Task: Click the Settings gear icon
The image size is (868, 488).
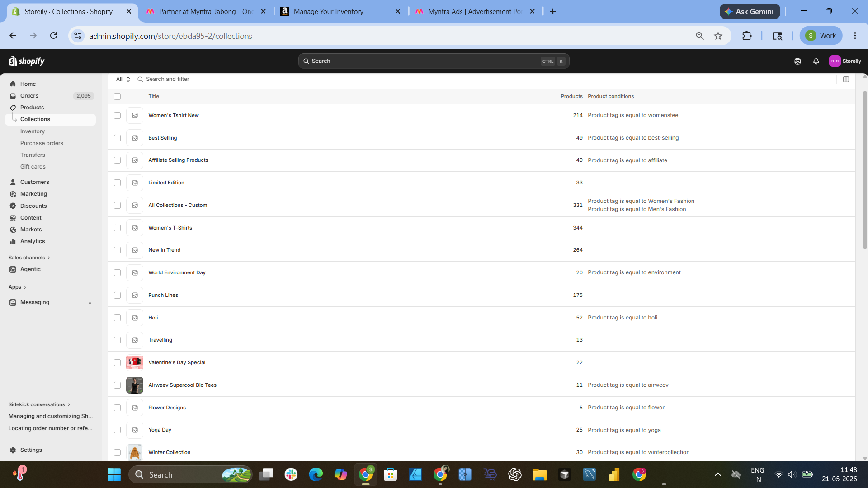Action: click(13, 450)
